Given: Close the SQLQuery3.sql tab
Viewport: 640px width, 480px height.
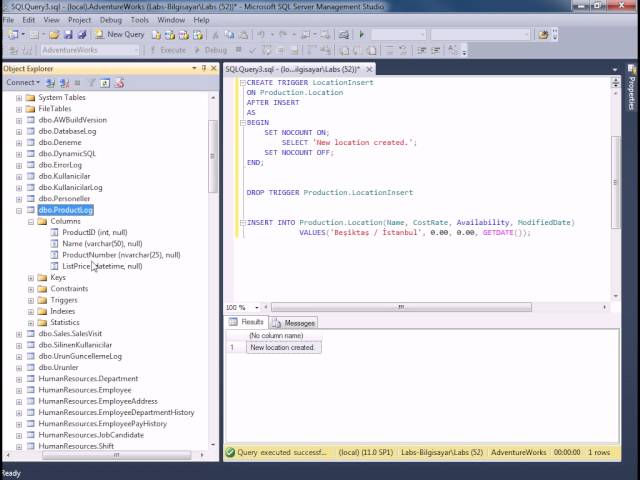Looking at the screenshot, I should 369,69.
